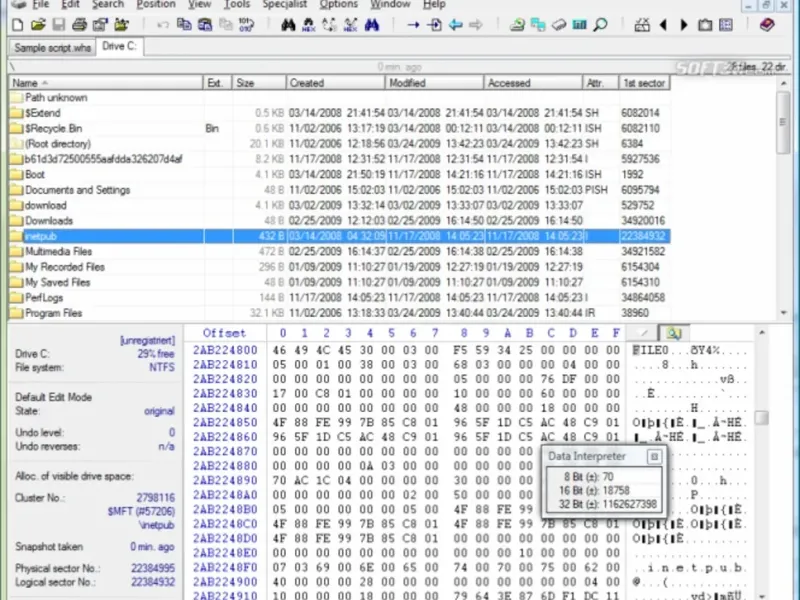Click hex offset 2AB224800 in offset column
This screenshot has width=800, height=600.
(225, 351)
